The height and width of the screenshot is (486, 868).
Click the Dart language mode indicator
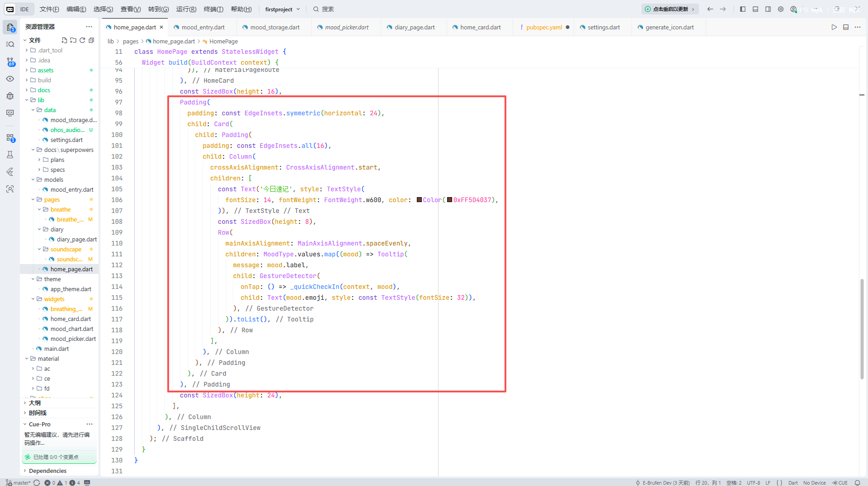pyautogui.click(x=793, y=482)
